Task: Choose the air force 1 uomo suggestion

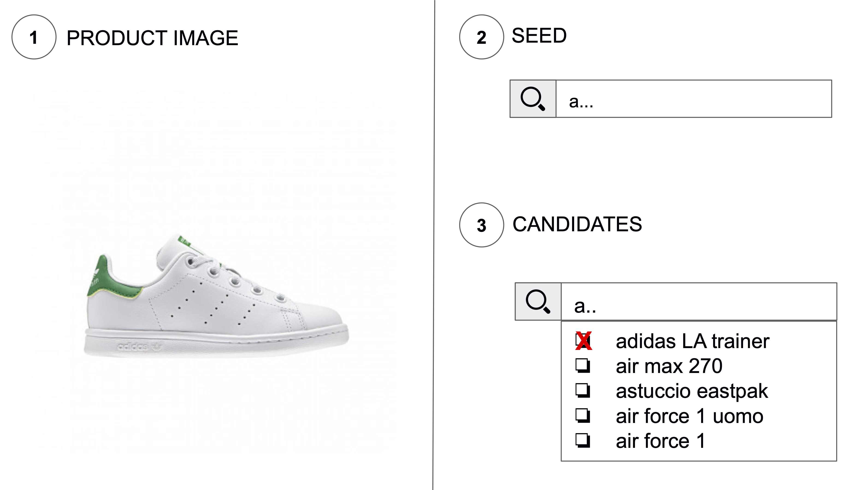Action: point(689,416)
